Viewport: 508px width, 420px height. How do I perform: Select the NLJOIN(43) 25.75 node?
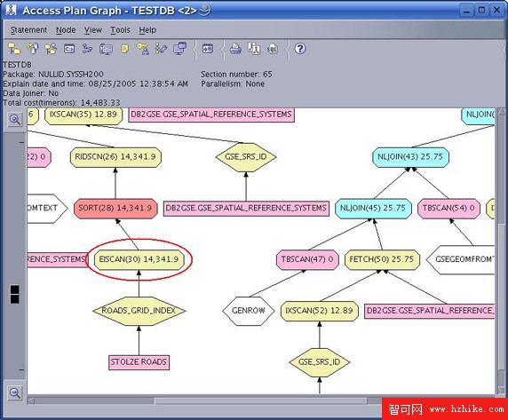[410, 157]
